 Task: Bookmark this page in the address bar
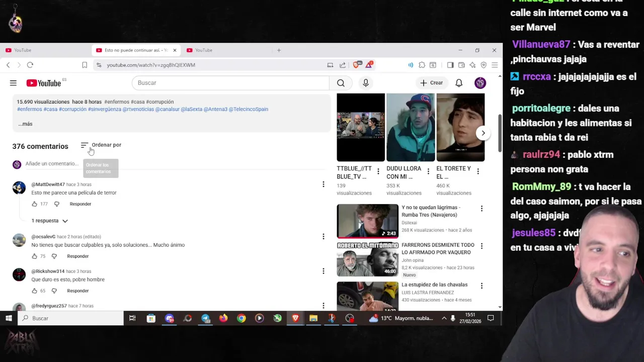(85, 65)
